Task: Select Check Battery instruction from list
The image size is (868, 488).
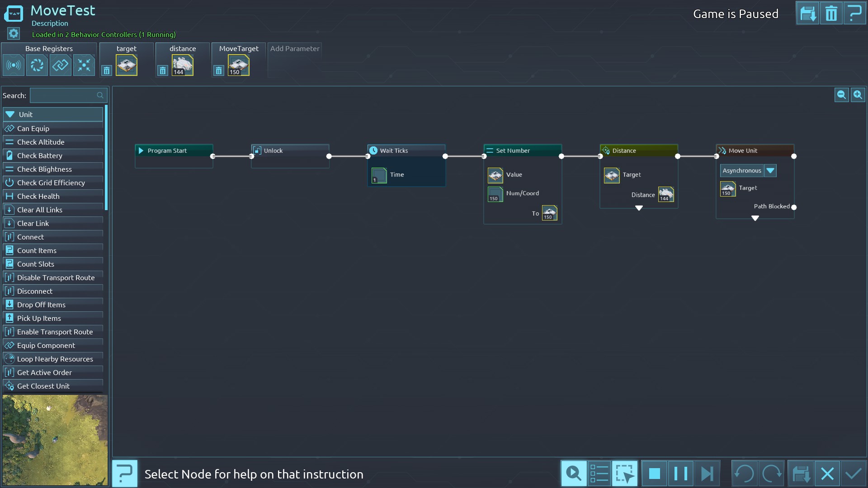Action: click(x=40, y=155)
